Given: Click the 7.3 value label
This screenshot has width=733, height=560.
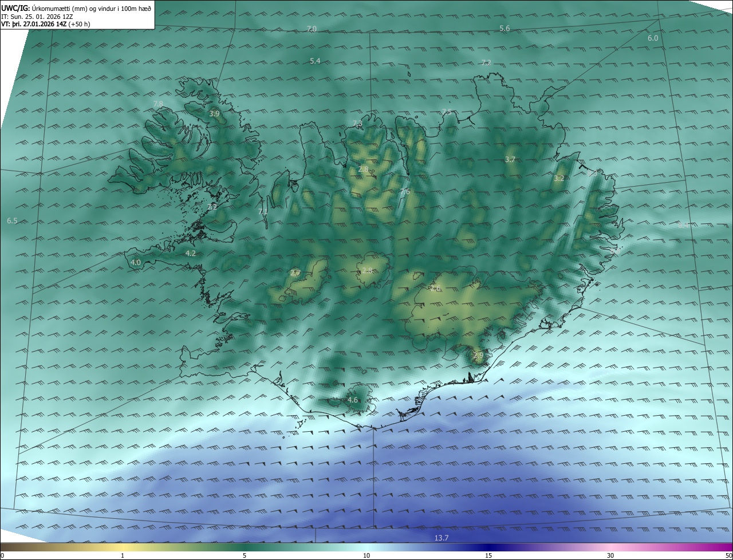Looking at the screenshot, I should click(x=357, y=124).
